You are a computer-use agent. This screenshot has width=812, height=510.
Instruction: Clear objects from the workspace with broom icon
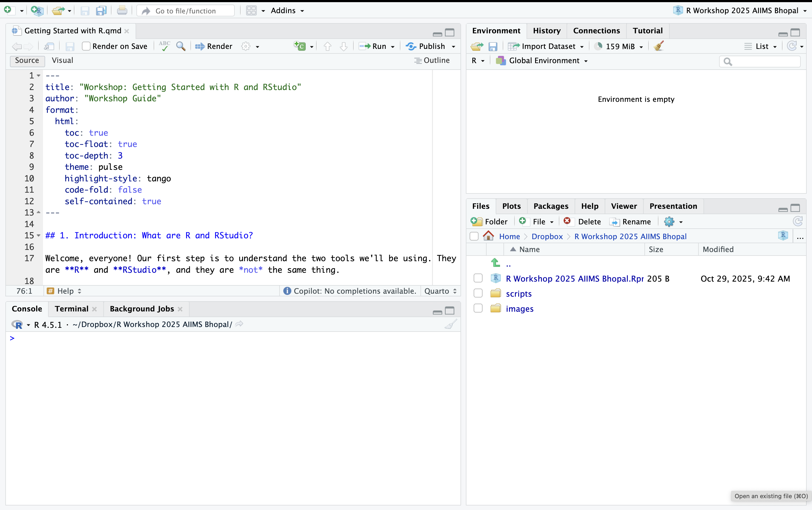[658, 46]
